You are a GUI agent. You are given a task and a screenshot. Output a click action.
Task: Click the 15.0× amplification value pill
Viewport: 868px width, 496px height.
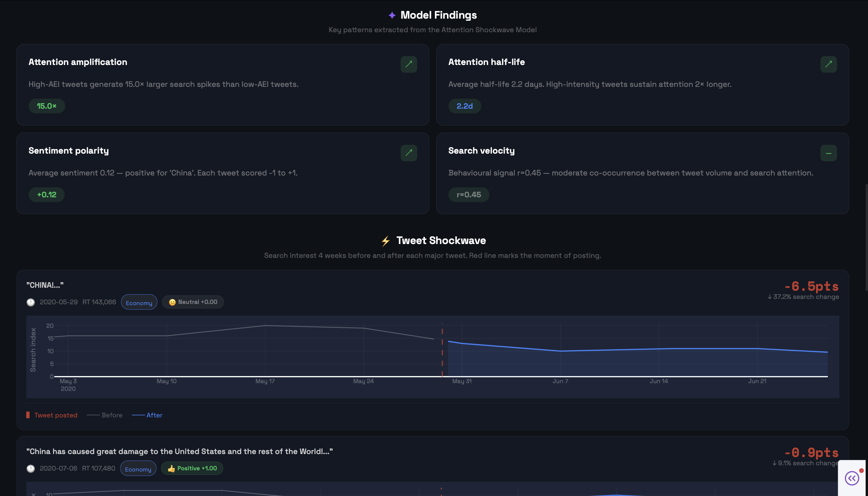[x=47, y=106]
